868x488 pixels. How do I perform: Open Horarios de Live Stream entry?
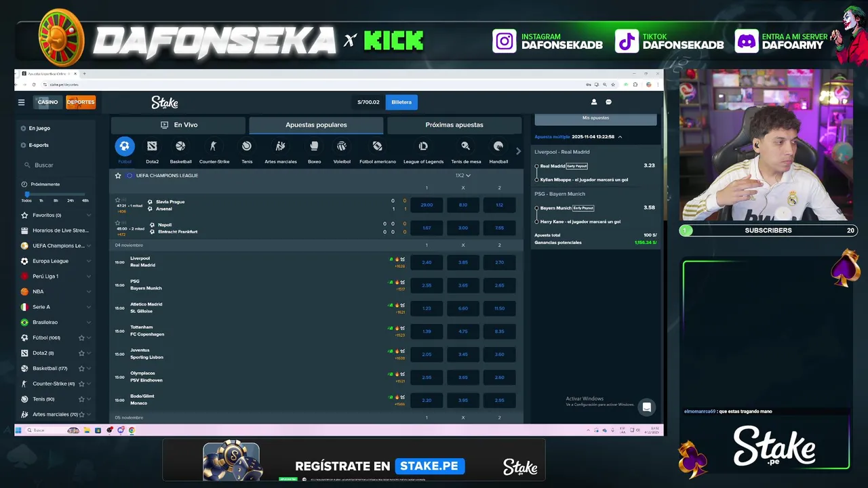pos(56,230)
